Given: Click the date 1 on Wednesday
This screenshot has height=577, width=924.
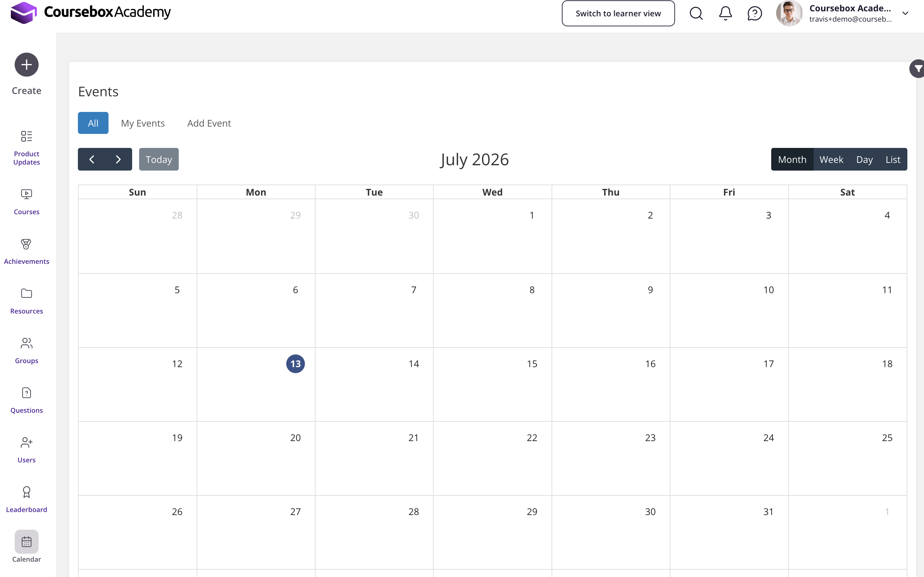Looking at the screenshot, I should 532,215.
